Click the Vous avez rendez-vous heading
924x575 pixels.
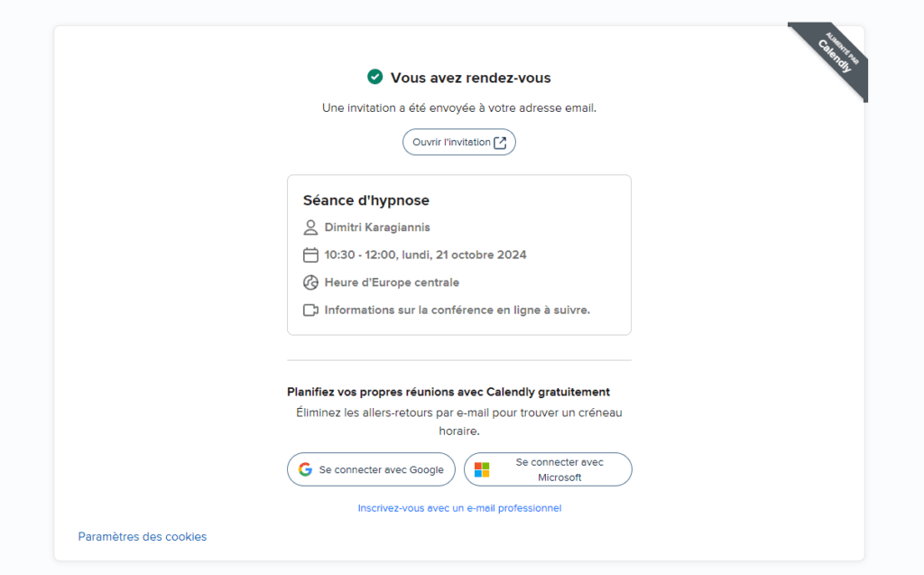pos(471,78)
